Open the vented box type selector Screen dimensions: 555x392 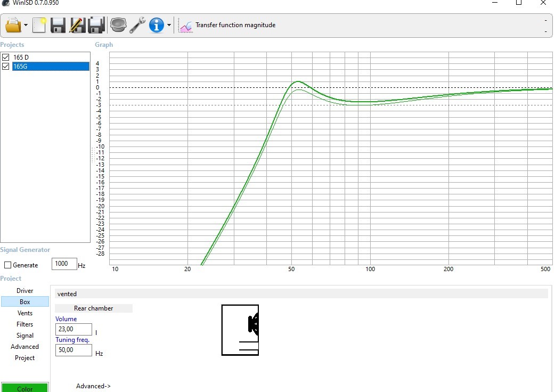[x=301, y=293]
